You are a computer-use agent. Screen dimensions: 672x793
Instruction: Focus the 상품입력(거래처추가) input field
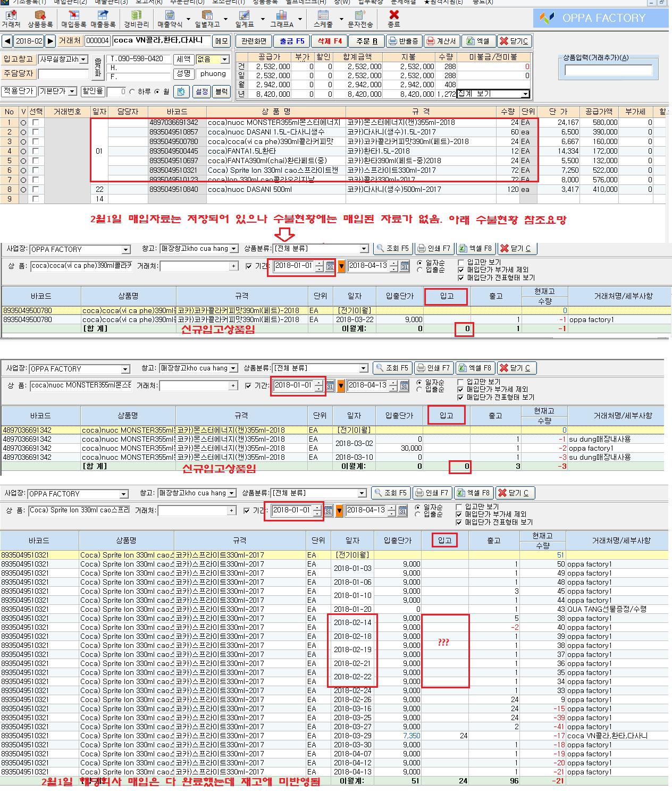pyautogui.click(x=608, y=70)
